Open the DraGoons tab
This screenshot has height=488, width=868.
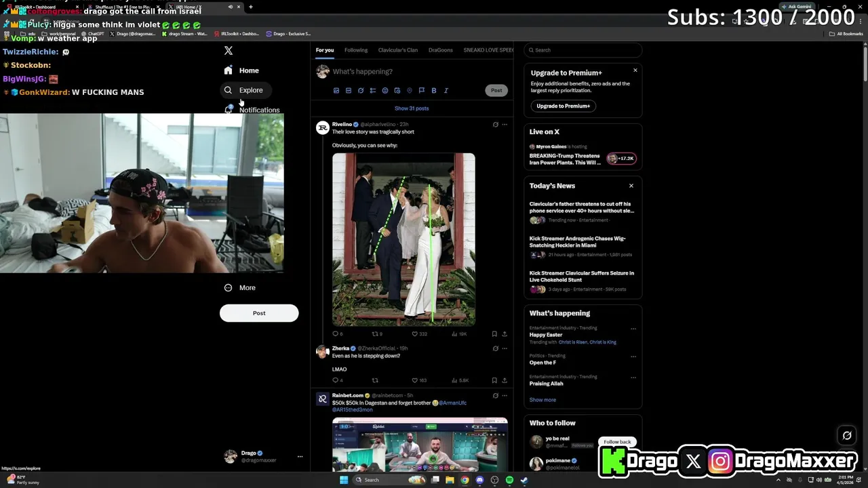[x=441, y=50]
